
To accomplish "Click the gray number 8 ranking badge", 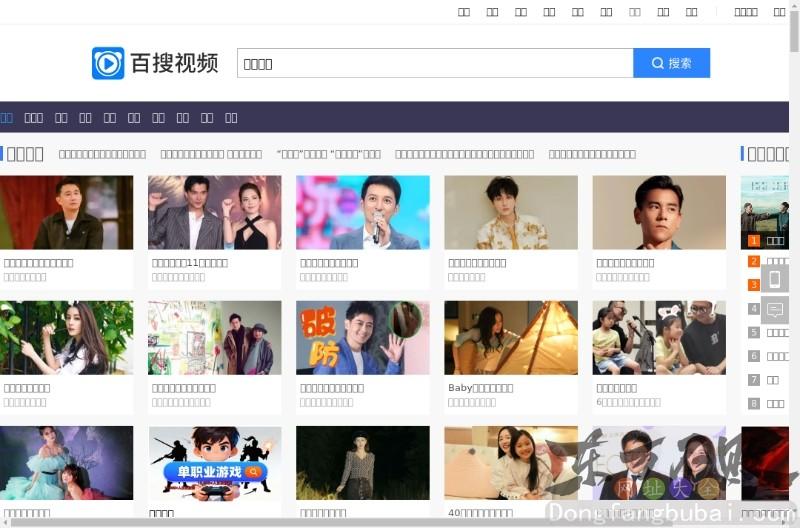I will (754, 404).
